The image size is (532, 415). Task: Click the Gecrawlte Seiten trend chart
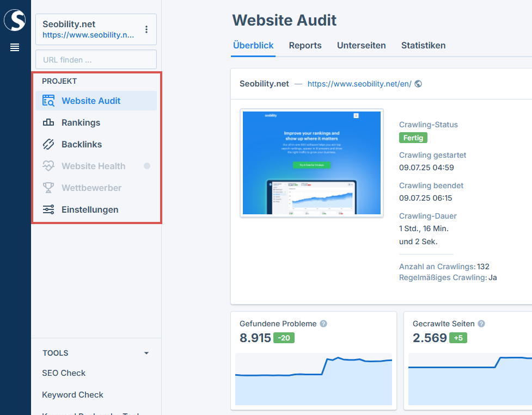click(470, 379)
